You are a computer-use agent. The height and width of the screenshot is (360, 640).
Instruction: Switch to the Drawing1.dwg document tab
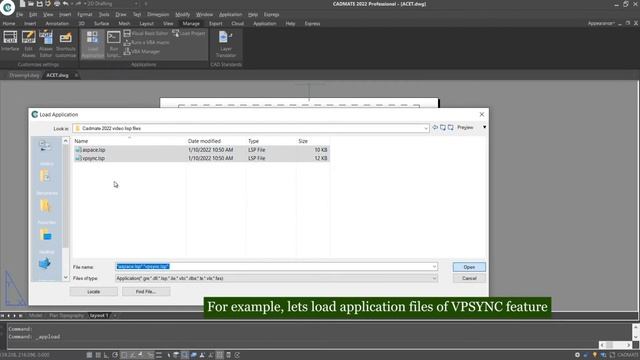(x=24, y=75)
